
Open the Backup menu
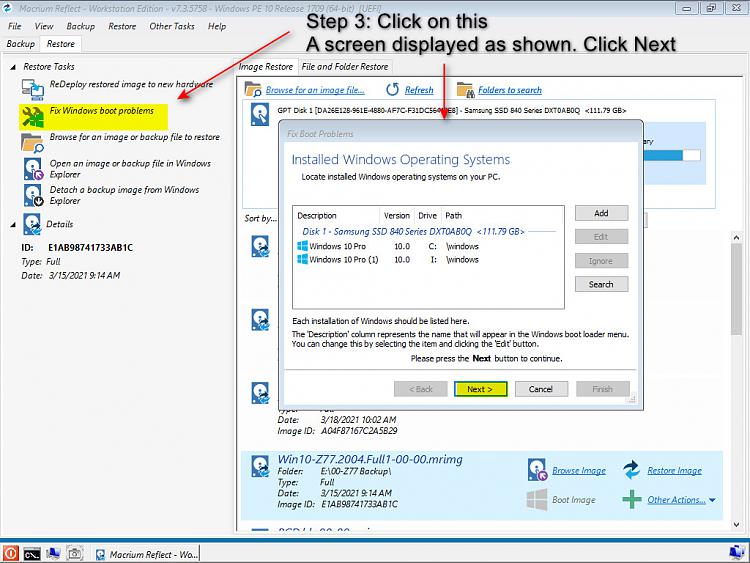click(80, 26)
